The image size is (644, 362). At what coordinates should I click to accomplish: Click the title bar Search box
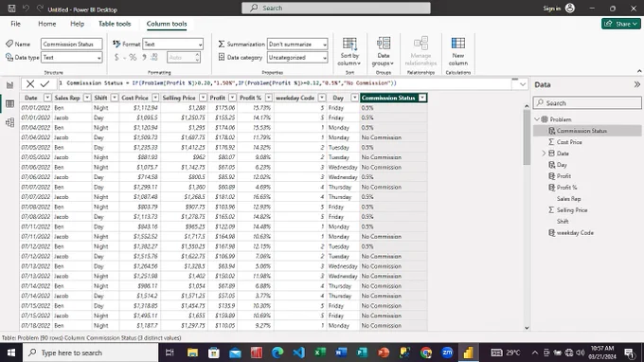click(x=336, y=8)
